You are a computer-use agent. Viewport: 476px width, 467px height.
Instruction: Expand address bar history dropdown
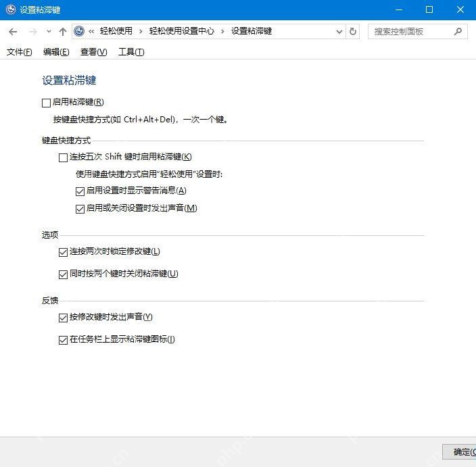click(339, 32)
